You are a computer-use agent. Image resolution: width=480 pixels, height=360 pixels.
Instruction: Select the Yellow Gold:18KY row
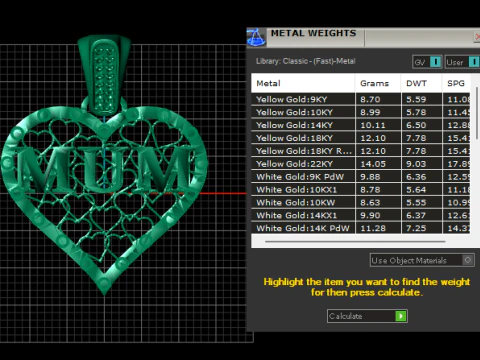point(361,138)
